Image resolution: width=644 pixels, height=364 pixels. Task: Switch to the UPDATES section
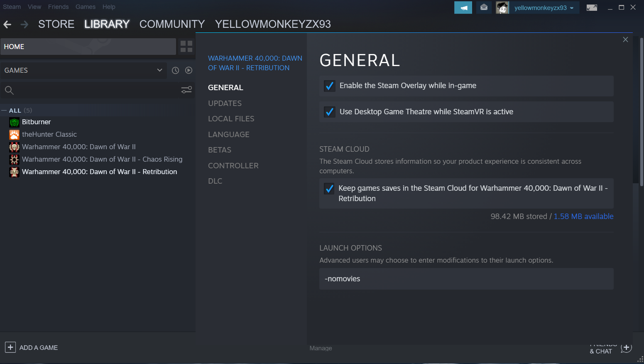tap(225, 103)
